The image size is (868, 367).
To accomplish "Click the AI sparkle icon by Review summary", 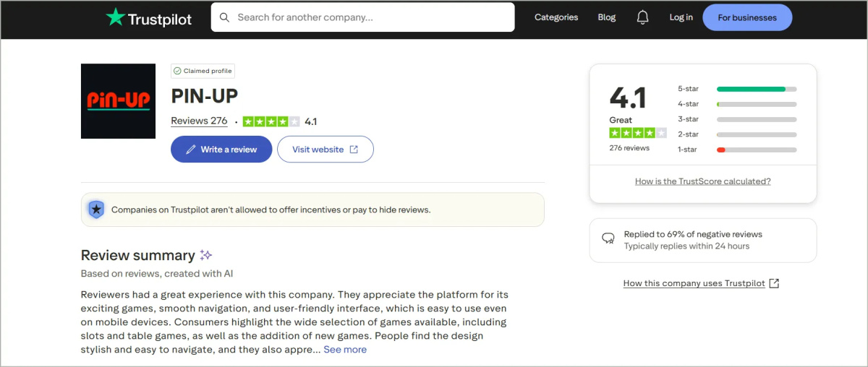I will 205,255.
